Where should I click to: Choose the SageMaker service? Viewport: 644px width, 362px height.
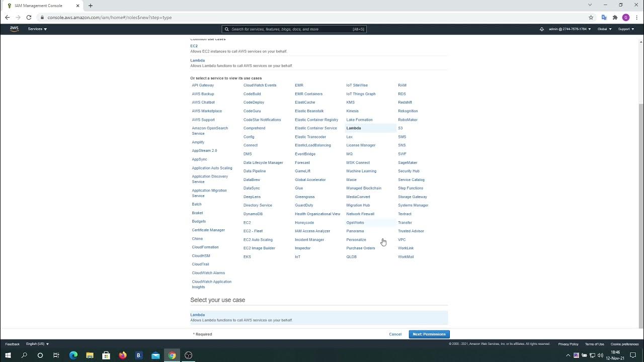tap(408, 163)
